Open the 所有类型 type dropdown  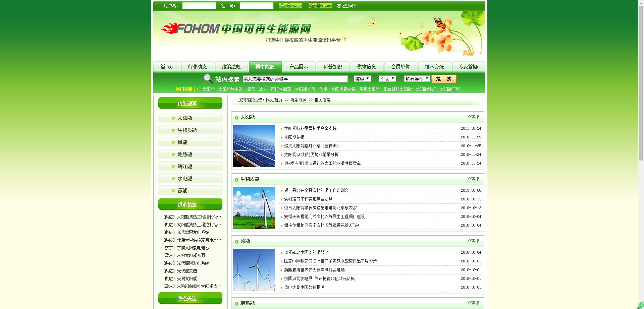(x=417, y=79)
